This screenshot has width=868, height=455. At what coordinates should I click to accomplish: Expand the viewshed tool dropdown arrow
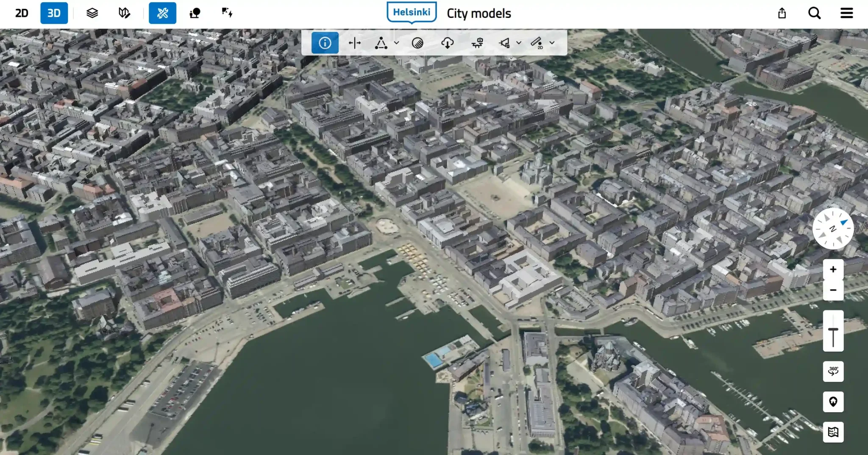518,43
